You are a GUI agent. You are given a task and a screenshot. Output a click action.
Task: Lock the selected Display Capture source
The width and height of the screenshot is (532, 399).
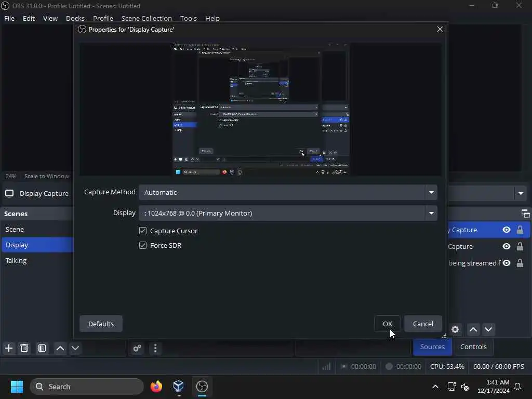[x=520, y=230]
